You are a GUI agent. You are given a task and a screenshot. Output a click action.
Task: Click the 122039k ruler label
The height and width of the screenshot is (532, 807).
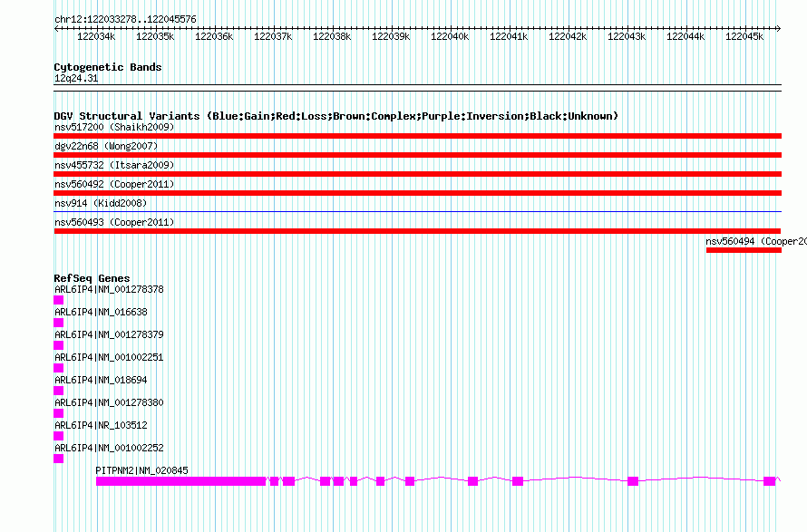pyautogui.click(x=391, y=36)
